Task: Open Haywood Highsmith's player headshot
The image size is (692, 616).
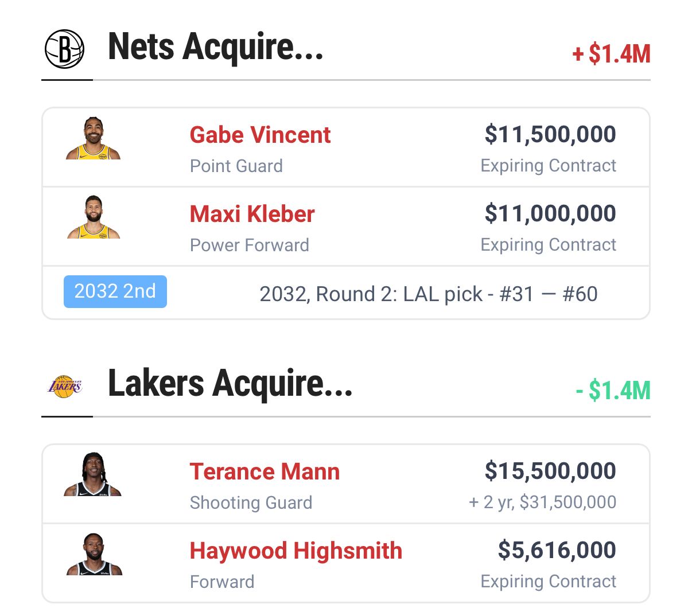Action: click(x=94, y=554)
